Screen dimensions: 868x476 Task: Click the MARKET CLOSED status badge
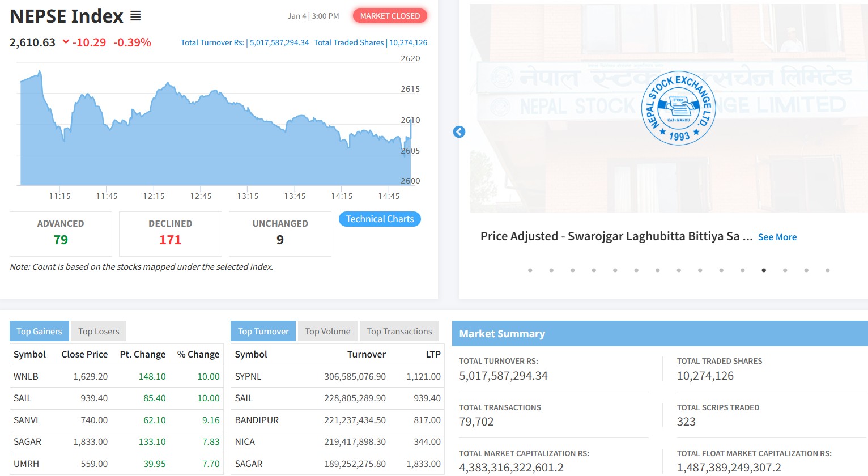pyautogui.click(x=390, y=16)
